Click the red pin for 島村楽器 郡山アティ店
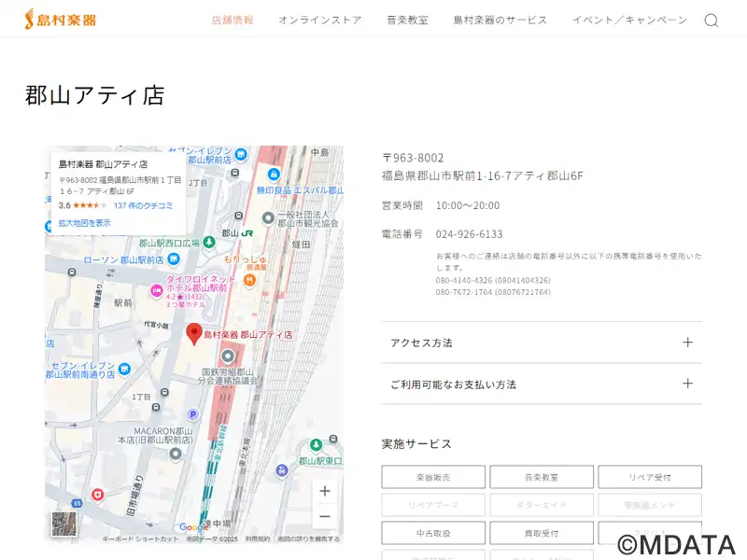747x560 pixels. tap(194, 334)
